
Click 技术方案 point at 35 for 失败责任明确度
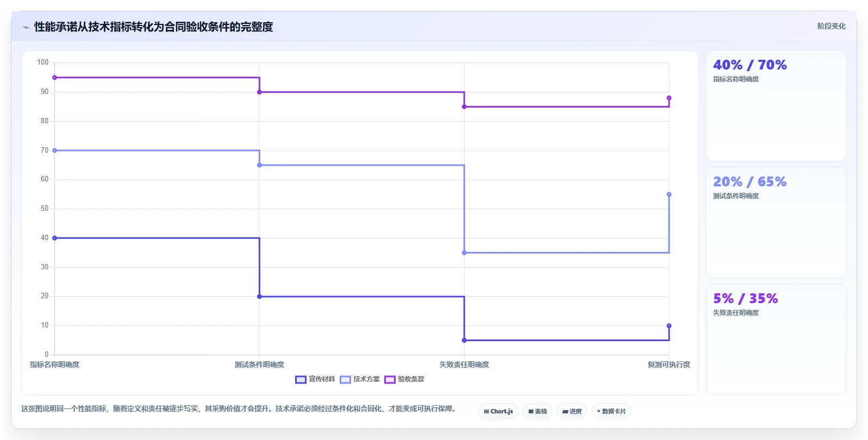464,253
